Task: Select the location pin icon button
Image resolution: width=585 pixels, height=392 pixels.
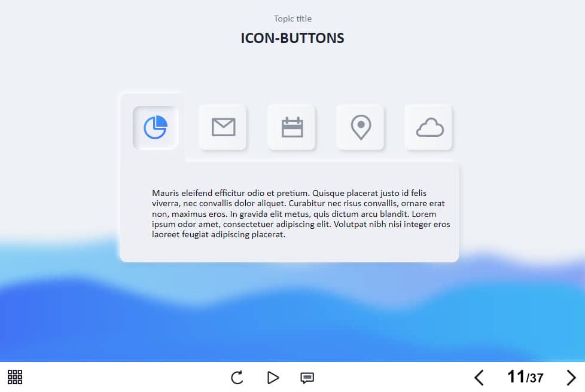Action: point(361,127)
